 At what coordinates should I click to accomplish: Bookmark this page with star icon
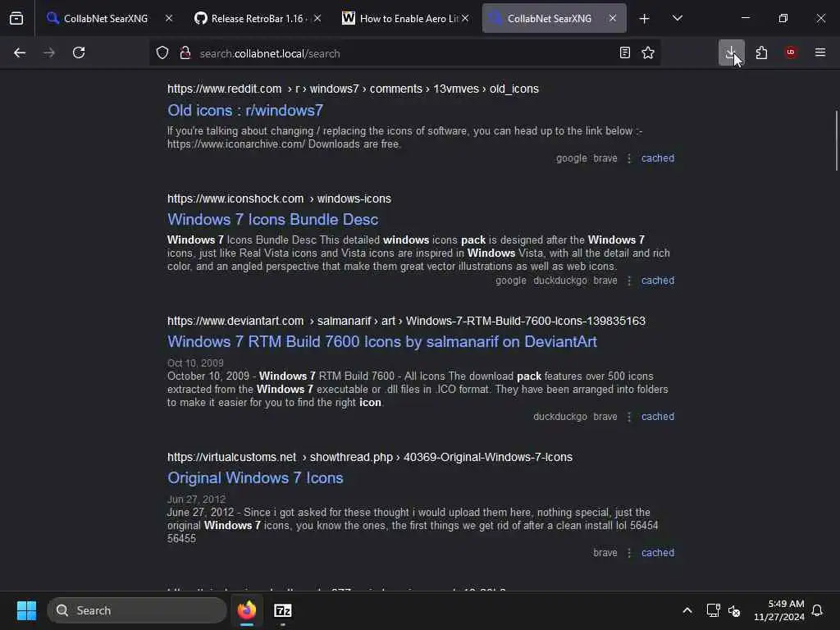point(648,53)
